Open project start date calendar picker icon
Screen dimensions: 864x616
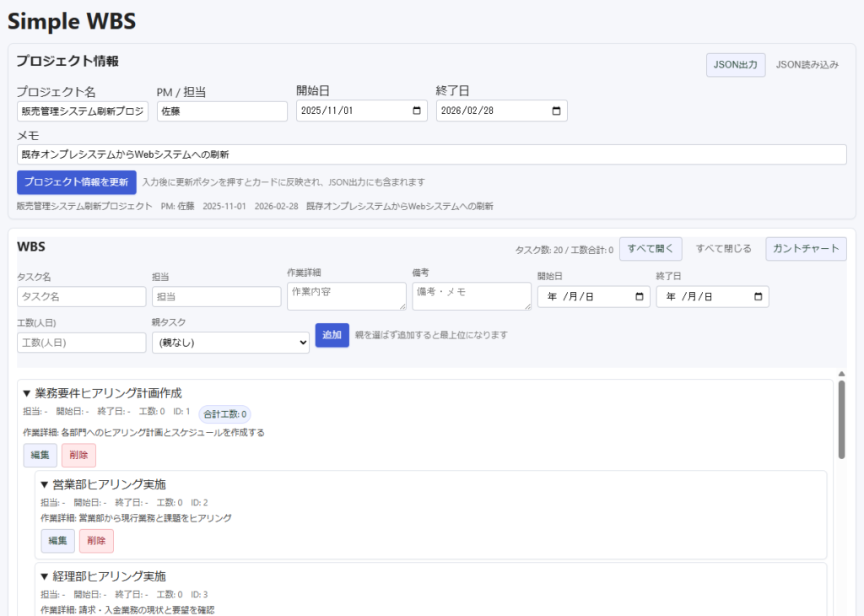click(417, 111)
